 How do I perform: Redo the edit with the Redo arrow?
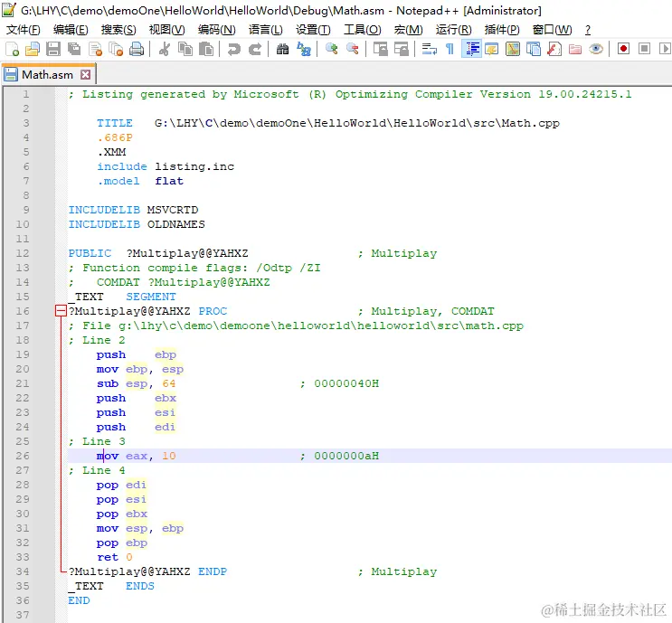pos(255,49)
